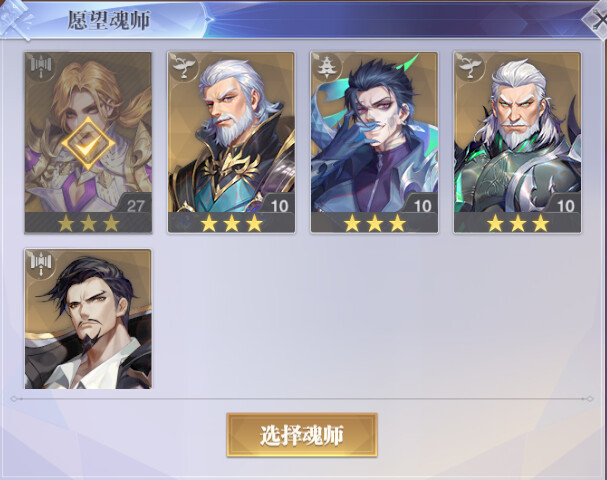Image resolution: width=607 pixels, height=480 pixels.
Task: Click class icon on the blonde hero card
Action: pyautogui.click(x=41, y=68)
